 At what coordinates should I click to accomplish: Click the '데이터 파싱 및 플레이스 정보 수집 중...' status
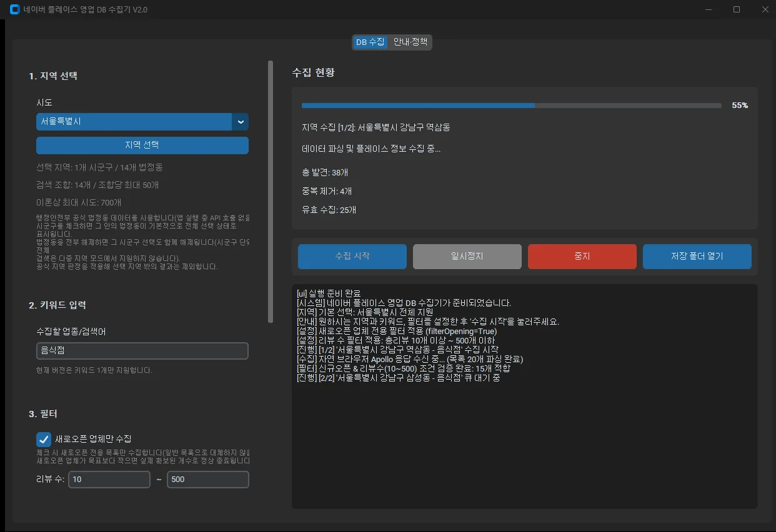371,149
